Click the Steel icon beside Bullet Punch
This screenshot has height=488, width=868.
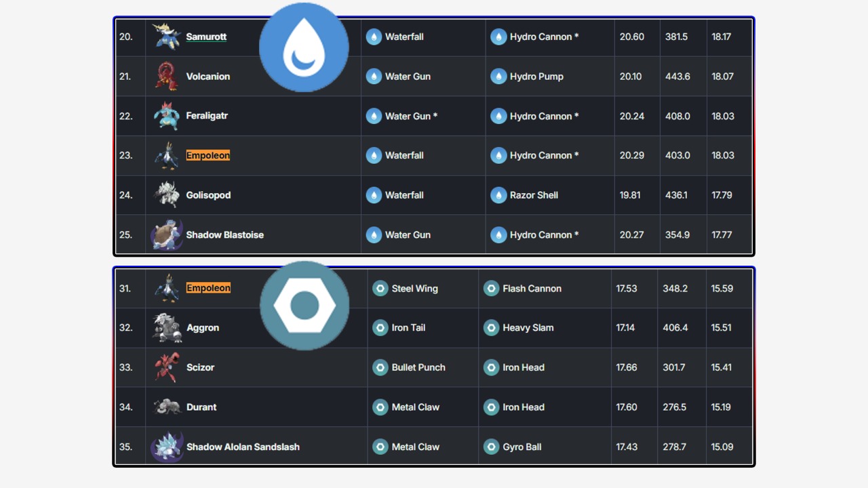click(x=380, y=367)
